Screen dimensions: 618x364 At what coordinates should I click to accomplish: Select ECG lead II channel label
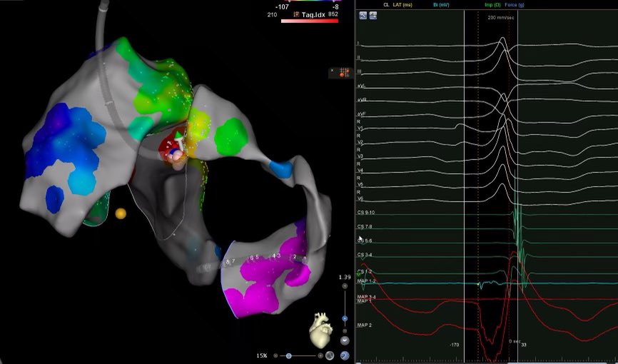point(359,57)
